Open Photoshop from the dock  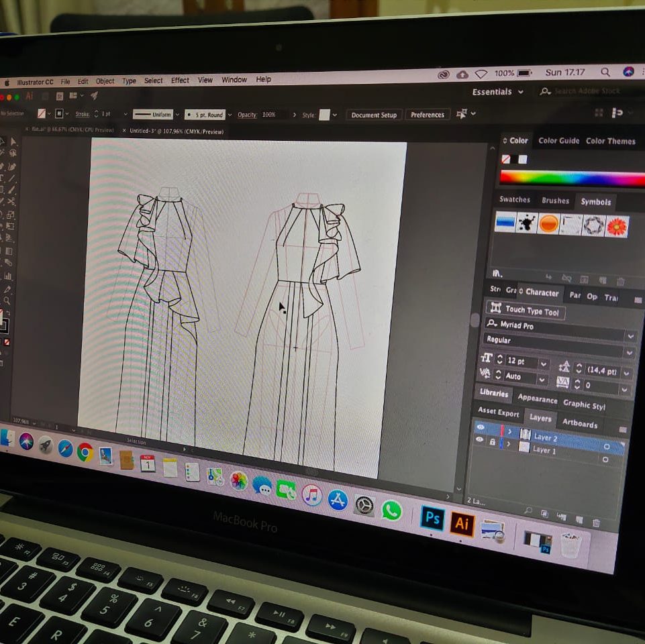[432, 518]
